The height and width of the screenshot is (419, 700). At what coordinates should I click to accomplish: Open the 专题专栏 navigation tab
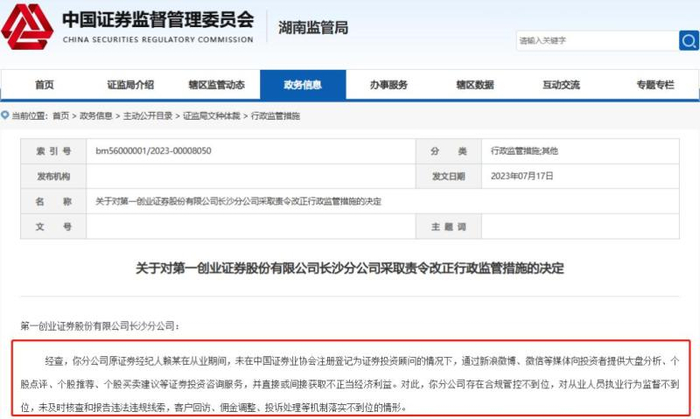[655, 85]
